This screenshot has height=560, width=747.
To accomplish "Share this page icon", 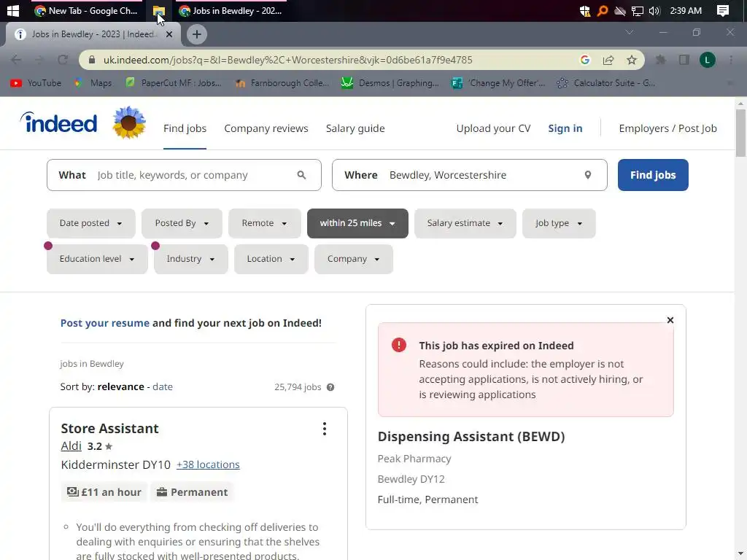I will click(608, 60).
